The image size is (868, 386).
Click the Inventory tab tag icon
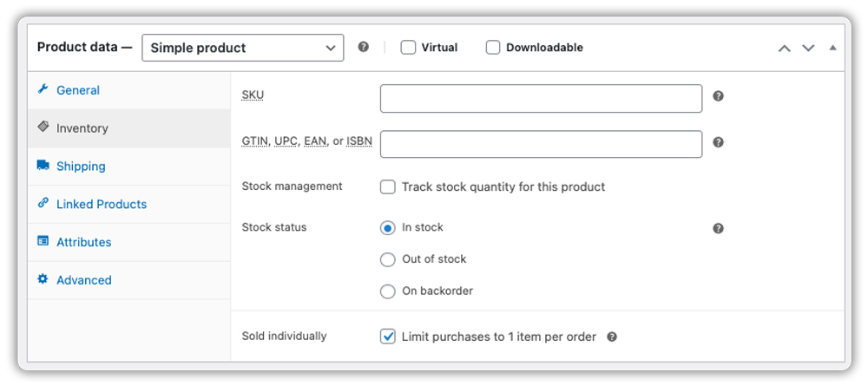(x=43, y=128)
